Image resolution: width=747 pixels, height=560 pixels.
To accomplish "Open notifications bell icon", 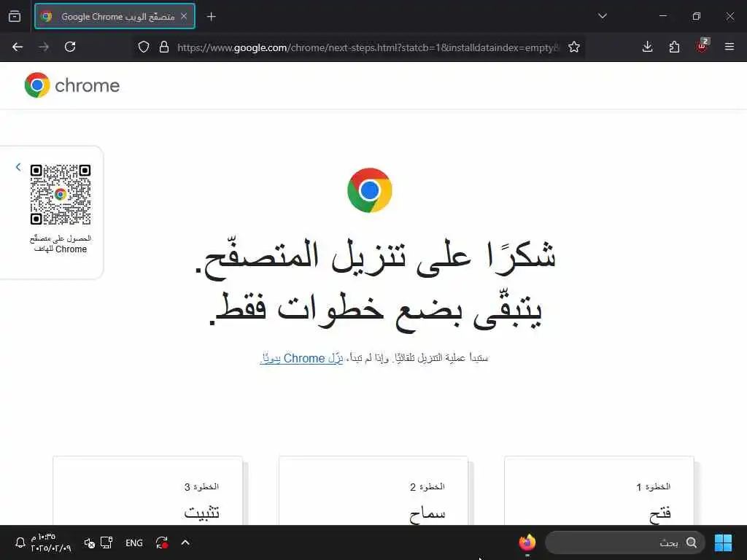I will point(20,542).
